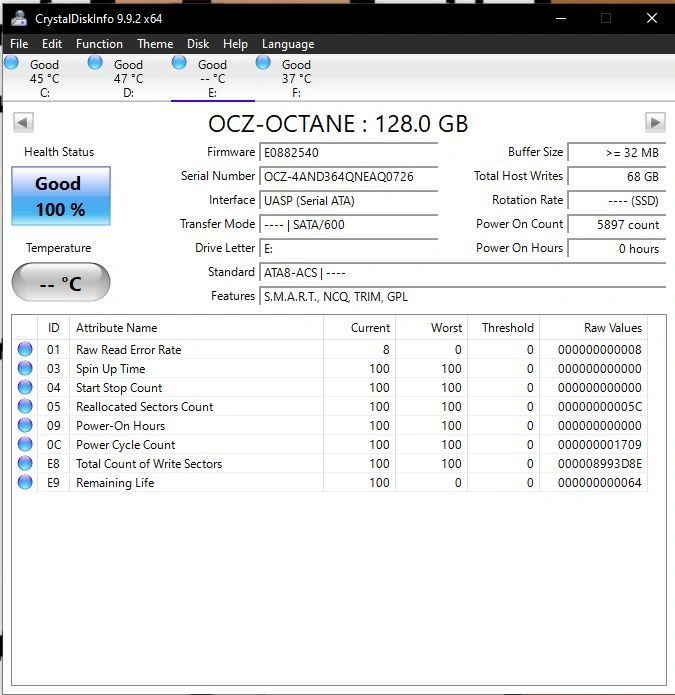
Task: Click Total Host Writes value 68 GB
Action: (x=617, y=176)
